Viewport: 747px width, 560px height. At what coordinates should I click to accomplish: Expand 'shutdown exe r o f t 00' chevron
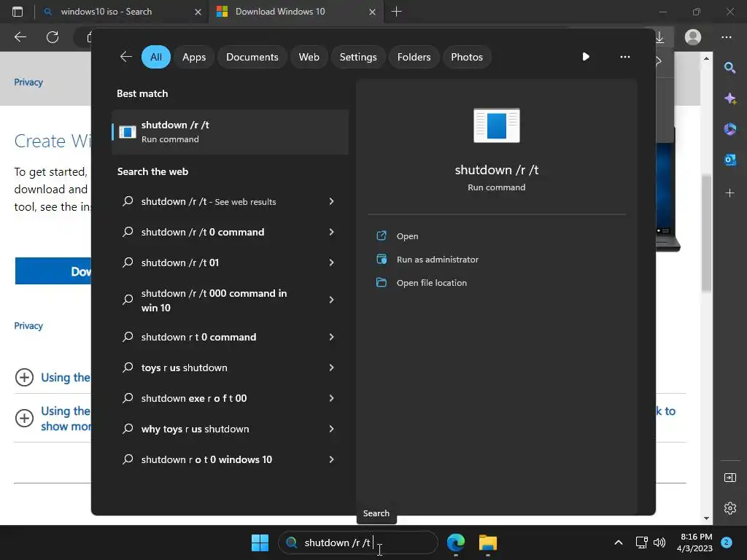331,398
